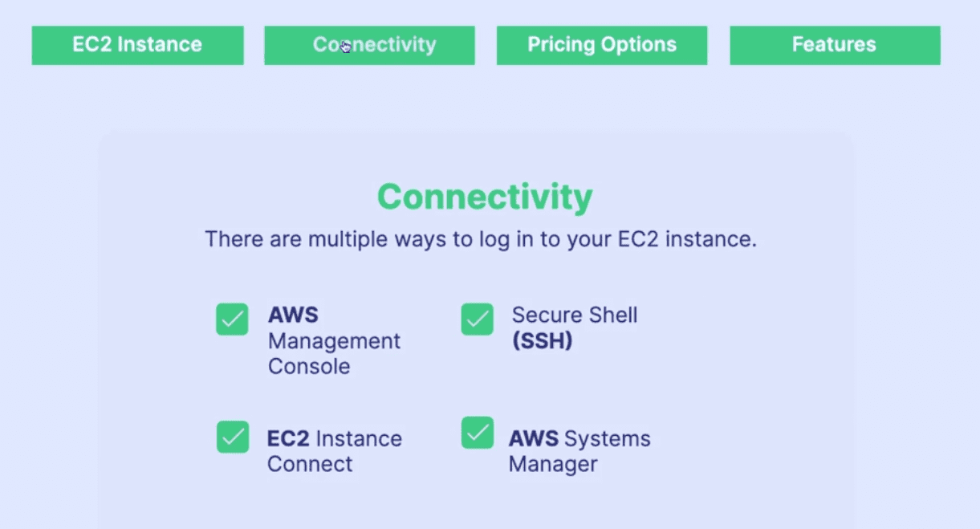Uncheck the AWS Systems Manager checkbox
Viewport: 980px width, 529px height.
(x=478, y=432)
